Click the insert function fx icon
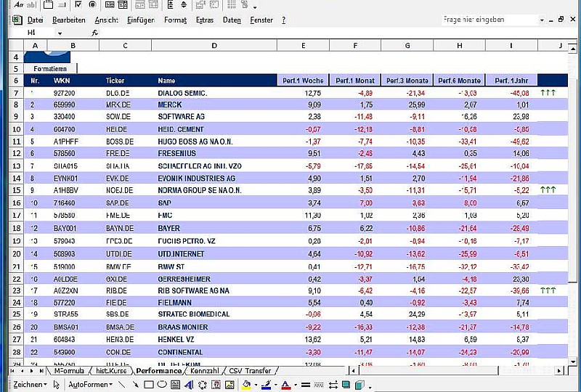This screenshot has height=392, width=581. [95, 33]
